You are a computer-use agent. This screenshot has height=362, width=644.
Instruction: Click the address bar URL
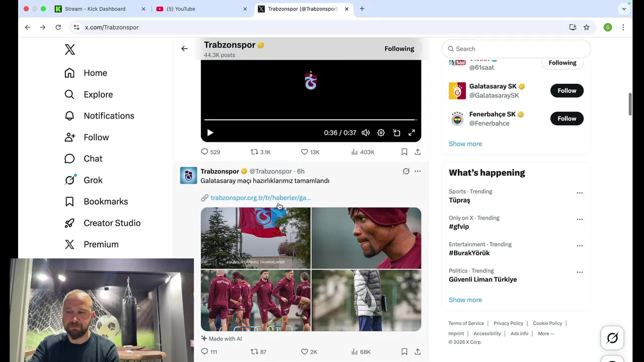[112, 27]
